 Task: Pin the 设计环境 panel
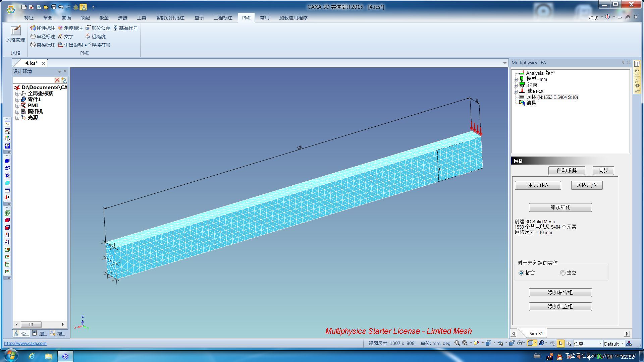59,71
